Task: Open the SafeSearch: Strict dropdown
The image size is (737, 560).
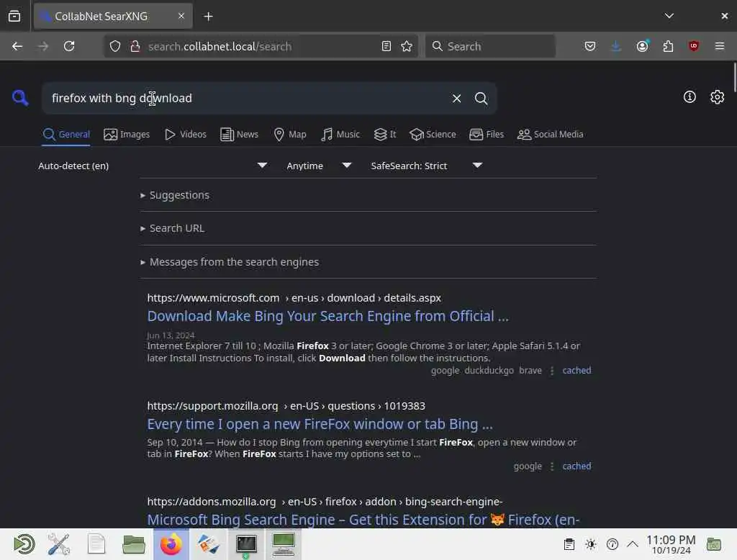Action: coord(426,166)
